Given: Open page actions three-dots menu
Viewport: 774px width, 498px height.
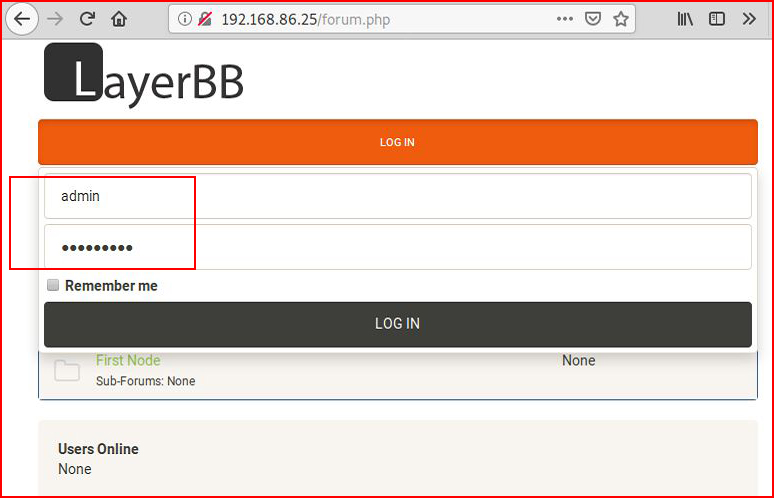Looking at the screenshot, I should point(565,19).
